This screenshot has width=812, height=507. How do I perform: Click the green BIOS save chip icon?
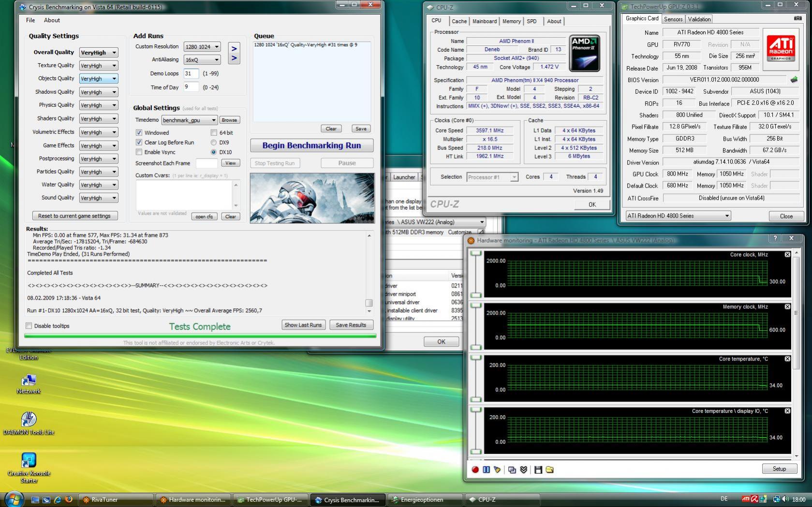pos(794,80)
